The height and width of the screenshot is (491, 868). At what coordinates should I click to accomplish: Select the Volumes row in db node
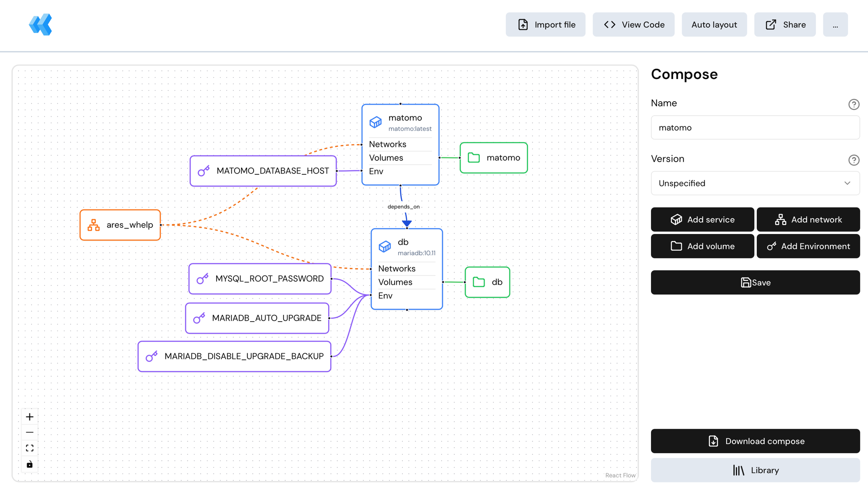pos(406,282)
